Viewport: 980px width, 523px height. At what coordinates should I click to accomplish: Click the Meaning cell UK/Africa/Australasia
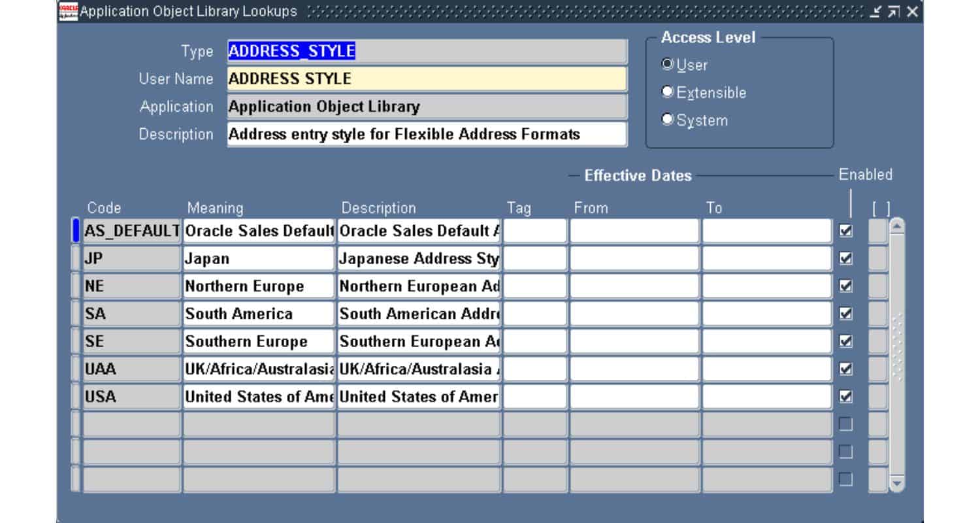(259, 369)
